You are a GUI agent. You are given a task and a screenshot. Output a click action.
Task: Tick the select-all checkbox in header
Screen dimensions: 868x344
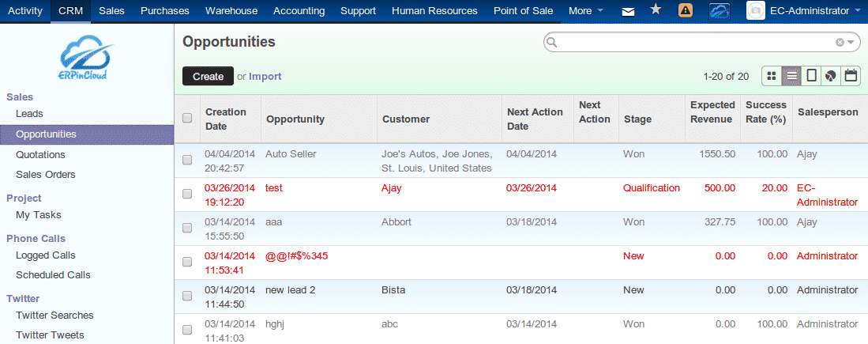click(187, 119)
